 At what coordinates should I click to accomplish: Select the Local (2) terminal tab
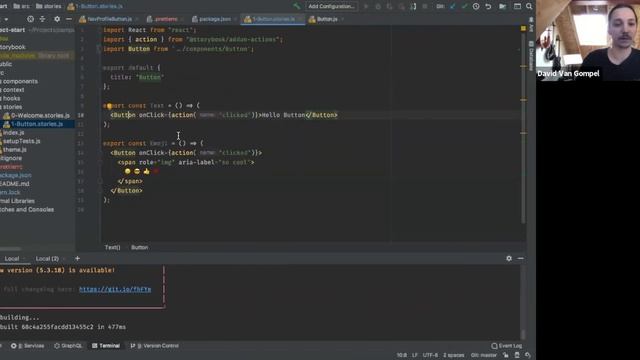coord(47,259)
